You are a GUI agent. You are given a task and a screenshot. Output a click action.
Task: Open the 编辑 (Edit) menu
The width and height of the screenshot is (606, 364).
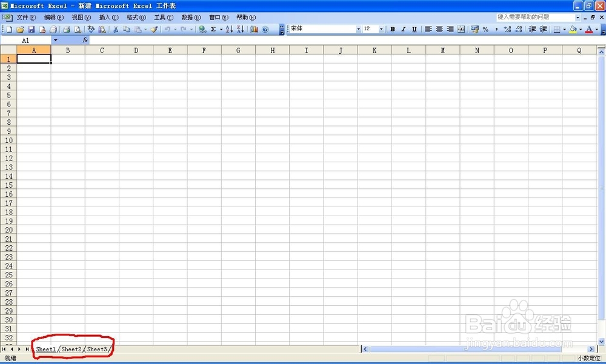pos(54,18)
